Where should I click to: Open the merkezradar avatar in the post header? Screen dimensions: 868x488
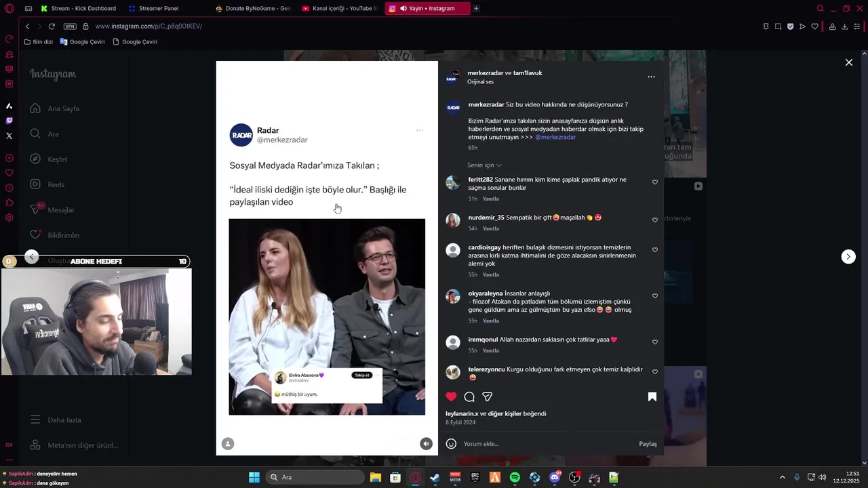tap(453, 77)
